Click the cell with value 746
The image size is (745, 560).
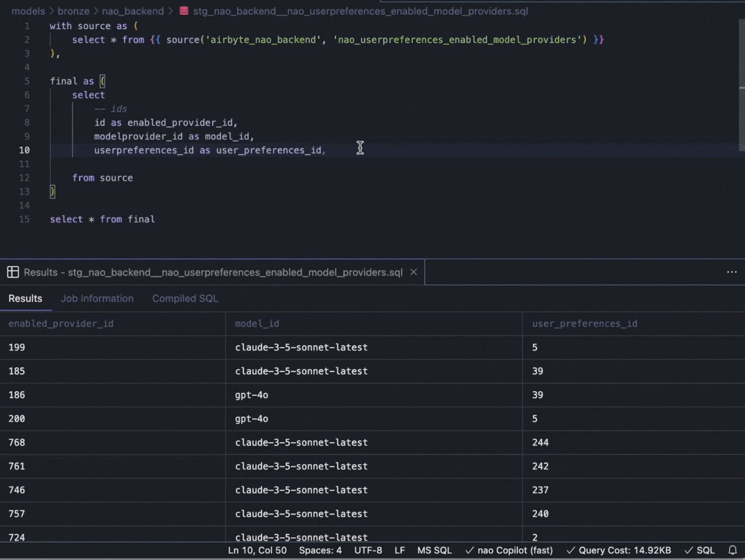coord(113,490)
